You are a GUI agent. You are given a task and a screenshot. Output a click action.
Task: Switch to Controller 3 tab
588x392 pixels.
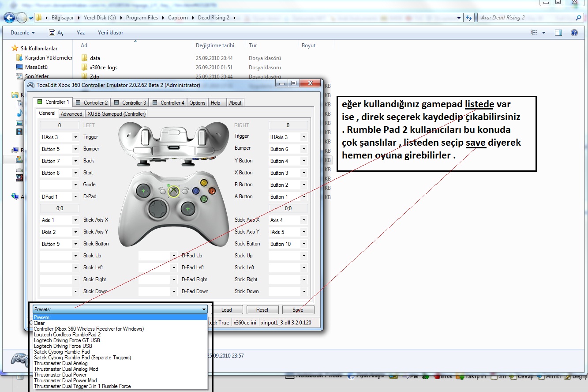tap(130, 103)
